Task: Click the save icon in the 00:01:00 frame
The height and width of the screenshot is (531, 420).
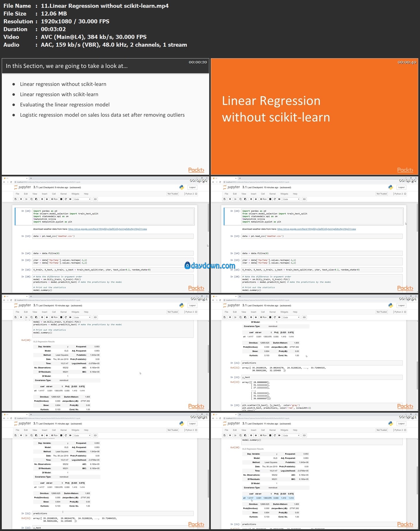Action: coord(16,199)
